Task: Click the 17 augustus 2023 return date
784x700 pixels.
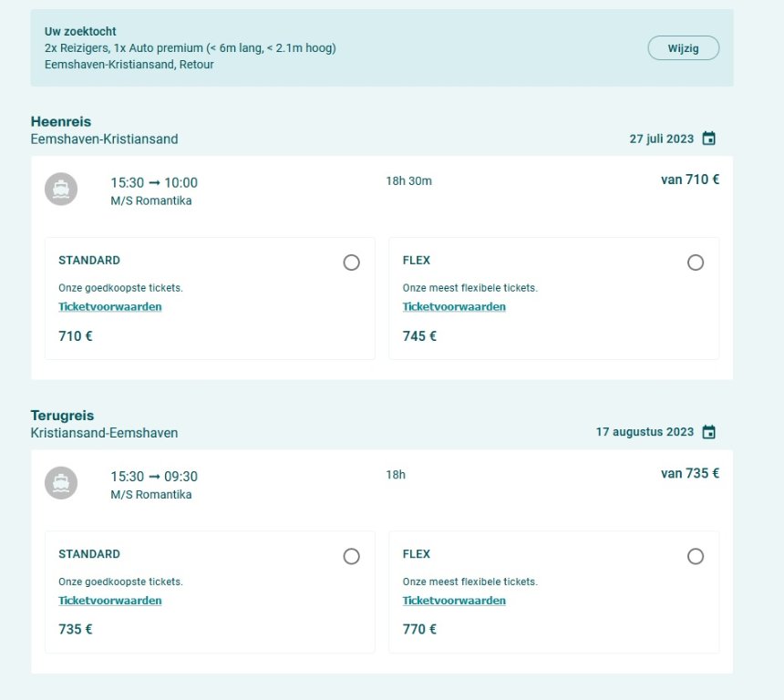Action: click(x=645, y=433)
